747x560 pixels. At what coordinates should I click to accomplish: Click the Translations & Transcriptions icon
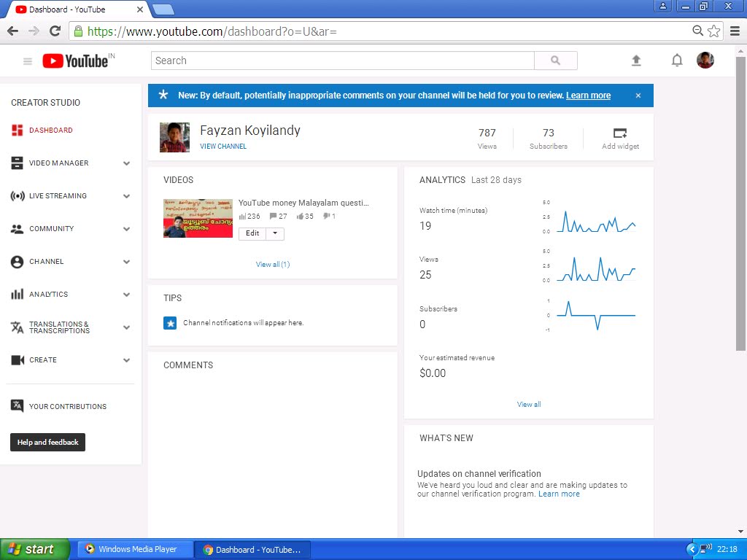[x=18, y=327]
